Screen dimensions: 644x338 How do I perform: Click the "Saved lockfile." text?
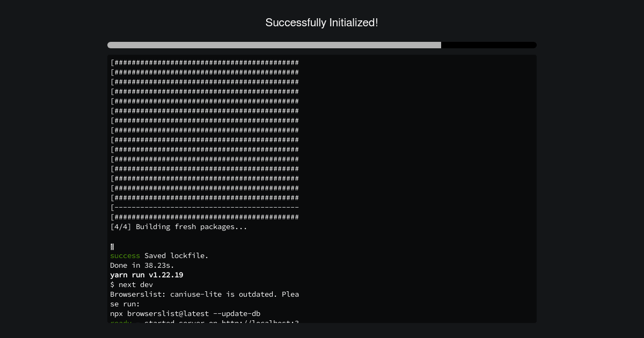[177, 255]
